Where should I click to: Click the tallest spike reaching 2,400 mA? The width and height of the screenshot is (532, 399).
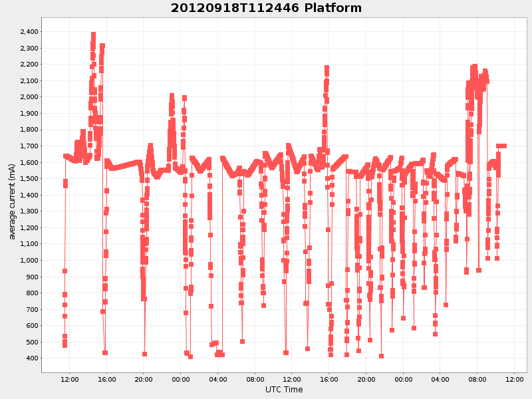point(93,32)
